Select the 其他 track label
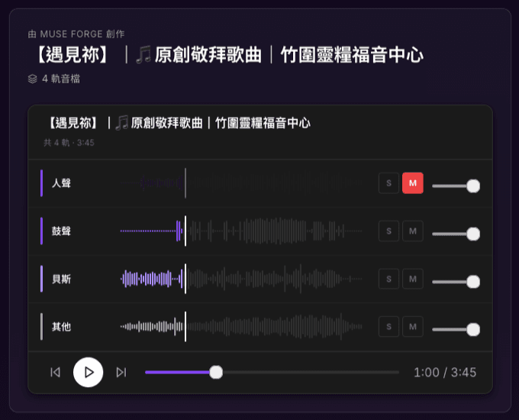This screenshot has width=519, height=420. tap(61, 327)
